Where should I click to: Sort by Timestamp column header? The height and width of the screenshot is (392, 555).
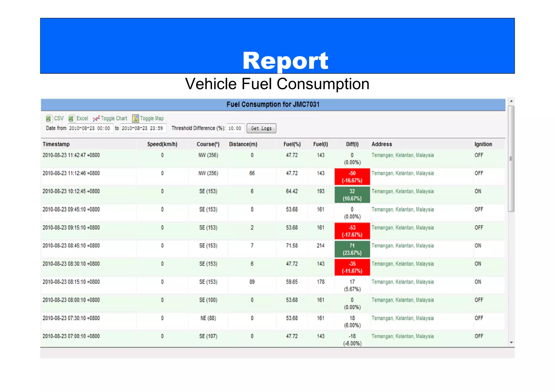(56, 144)
